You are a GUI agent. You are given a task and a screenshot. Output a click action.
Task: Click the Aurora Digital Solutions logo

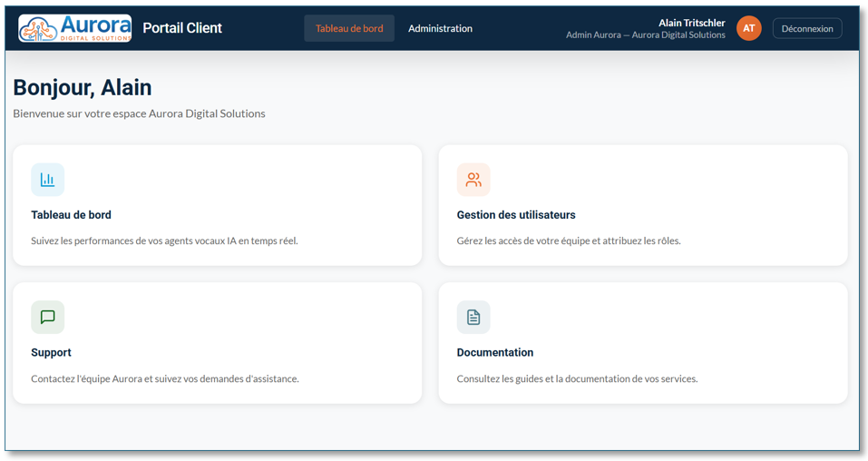pyautogui.click(x=74, y=28)
